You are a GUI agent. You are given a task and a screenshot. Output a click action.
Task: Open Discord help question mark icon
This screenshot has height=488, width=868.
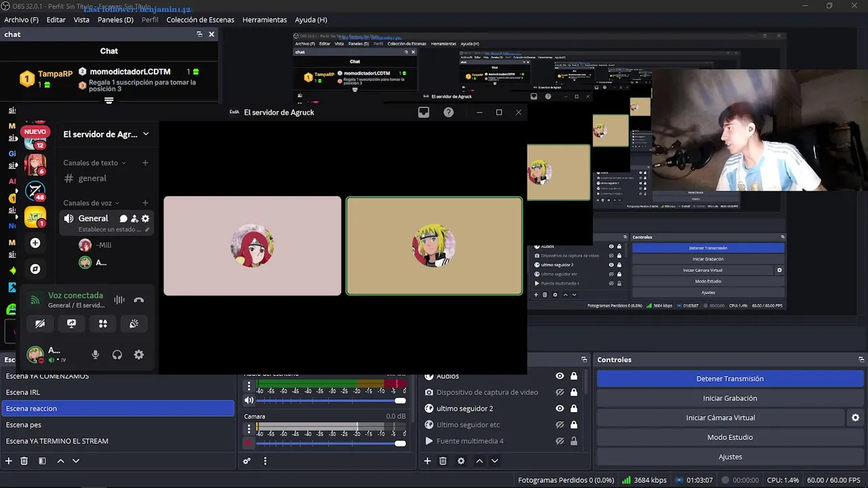tap(448, 113)
